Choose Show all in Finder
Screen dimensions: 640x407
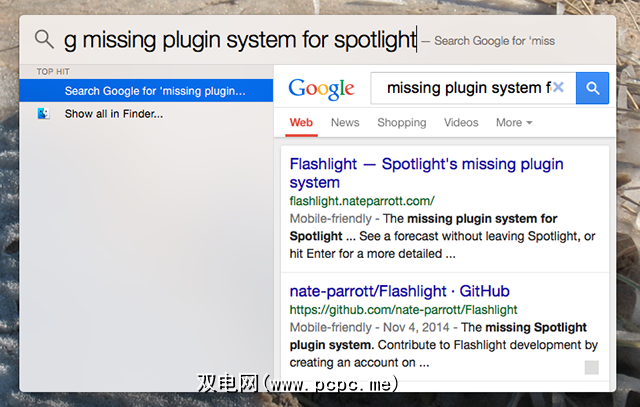pos(113,114)
